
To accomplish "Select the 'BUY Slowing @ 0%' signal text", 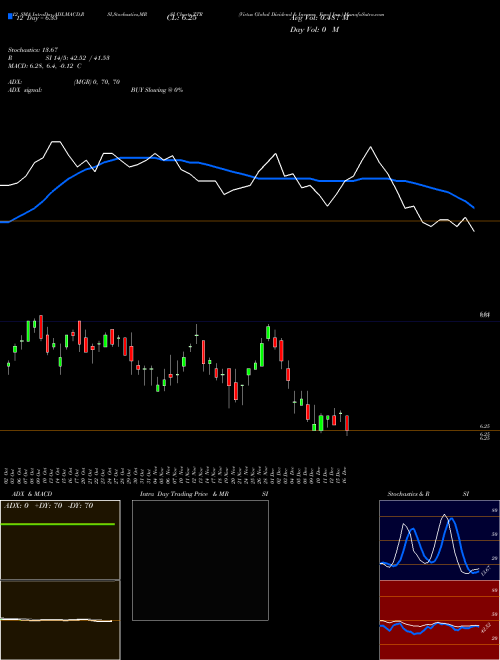I will click(157, 90).
